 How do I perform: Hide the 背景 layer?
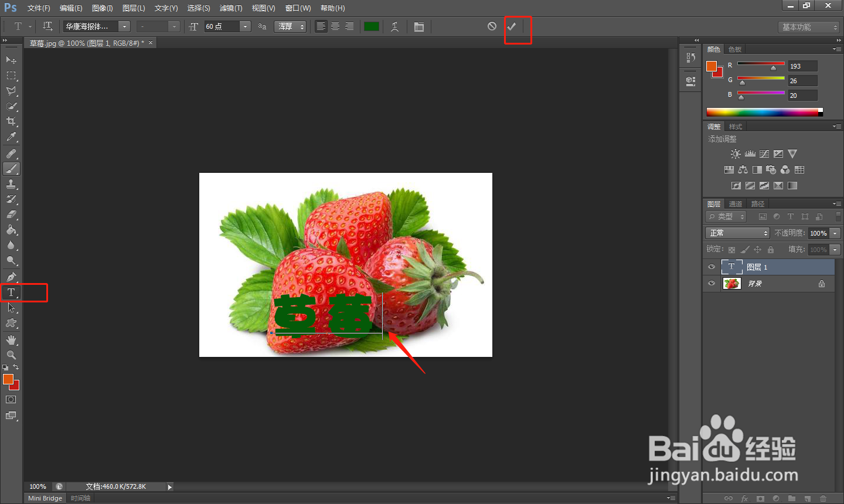712,284
